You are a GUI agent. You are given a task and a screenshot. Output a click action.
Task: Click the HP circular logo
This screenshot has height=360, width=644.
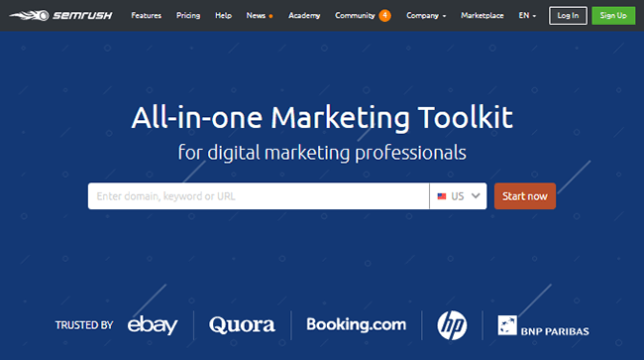coord(452,325)
